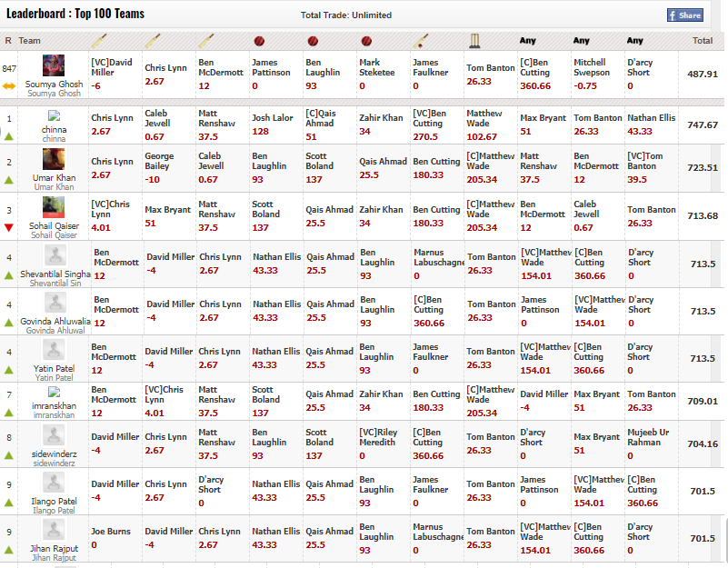Viewport: 728px width, 568px height.
Task: Open the chinna team name link
Action: point(54,129)
